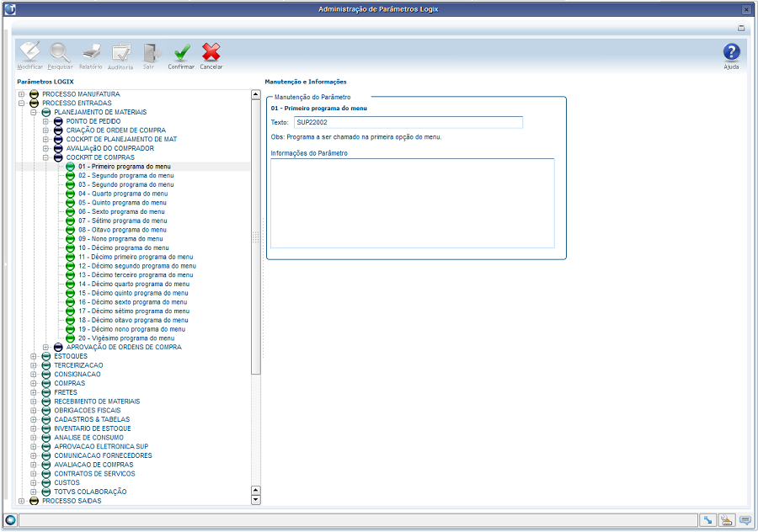The width and height of the screenshot is (758, 532).
Task: Click the Modificar toolbar icon
Action: point(30,51)
